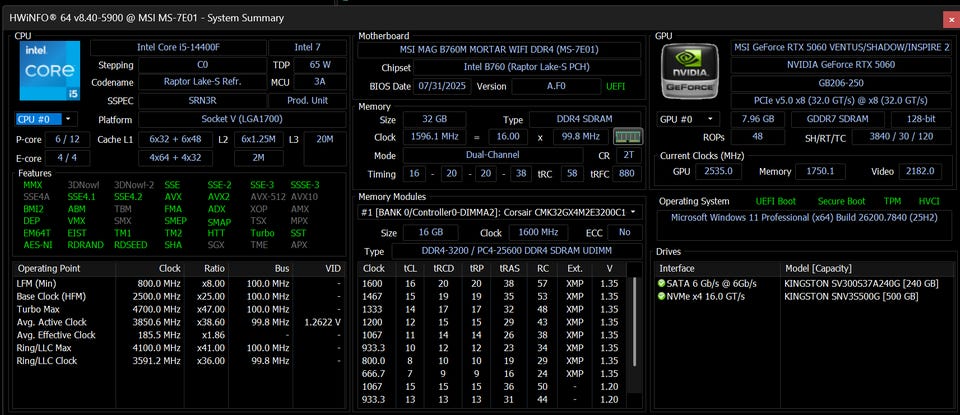Image resolution: width=960 pixels, height=415 pixels.
Task: Click the Platform Socket V (LGA1700) field
Action: [x=242, y=119]
